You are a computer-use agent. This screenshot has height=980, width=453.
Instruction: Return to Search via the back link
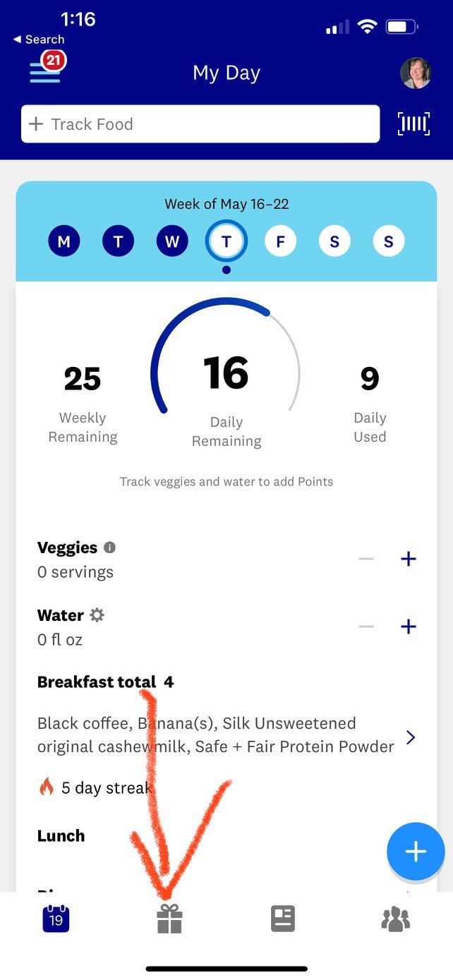(37, 40)
